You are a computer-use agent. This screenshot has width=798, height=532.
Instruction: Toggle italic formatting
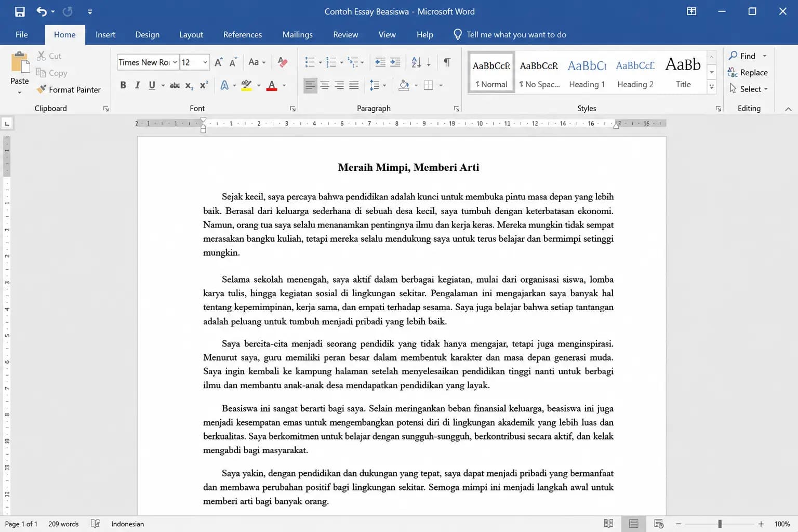(137, 85)
